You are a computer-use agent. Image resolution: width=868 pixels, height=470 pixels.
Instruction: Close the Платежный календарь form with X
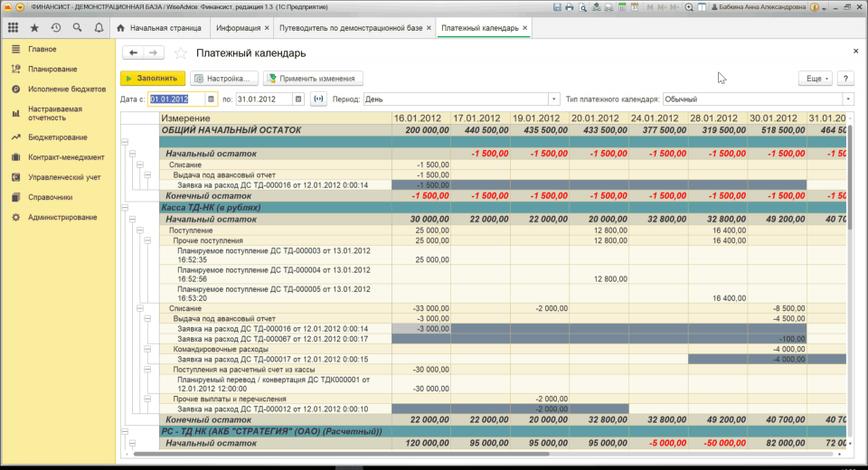coord(855,51)
